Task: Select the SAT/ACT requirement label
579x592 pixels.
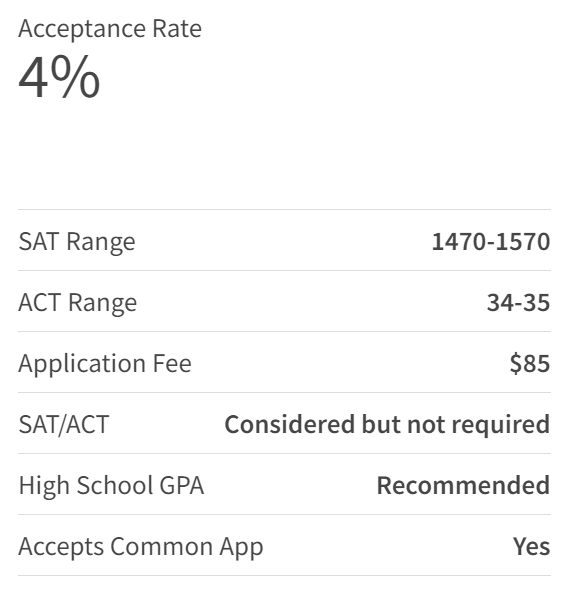Action: pyautogui.click(x=64, y=425)
